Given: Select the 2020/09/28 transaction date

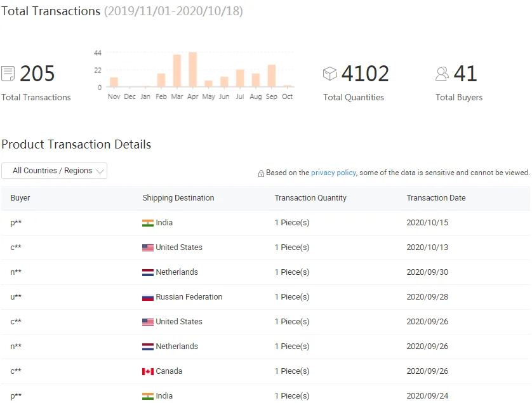Looking at the screenshot, I should [x=427, y=297].
